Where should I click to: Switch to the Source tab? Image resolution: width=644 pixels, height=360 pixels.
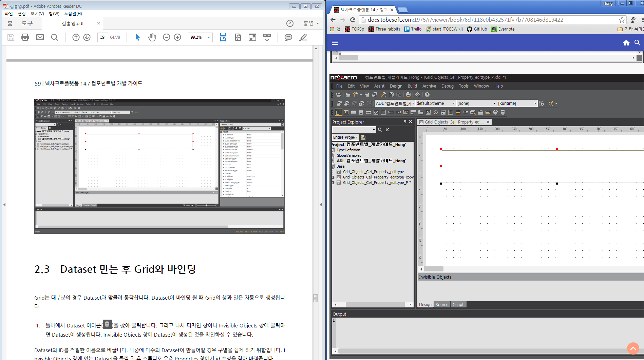tap(442, 305)
